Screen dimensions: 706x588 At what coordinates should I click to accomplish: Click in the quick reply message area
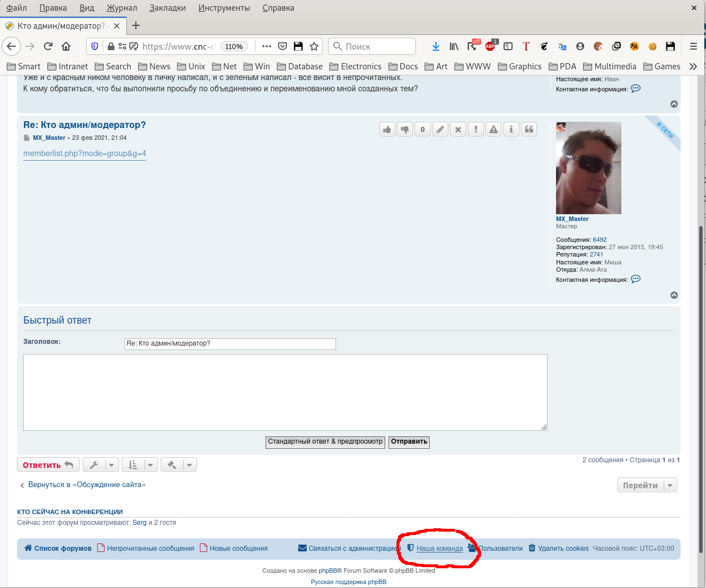pos(285,392)
